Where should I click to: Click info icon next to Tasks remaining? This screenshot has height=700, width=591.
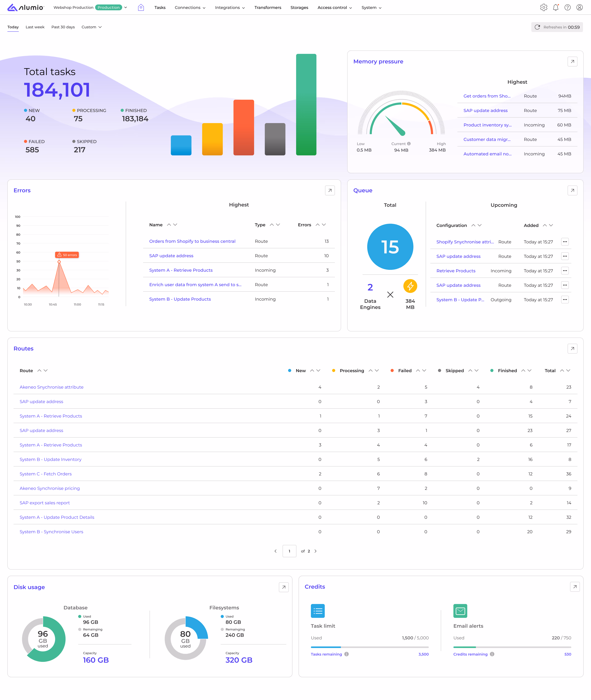346,654
